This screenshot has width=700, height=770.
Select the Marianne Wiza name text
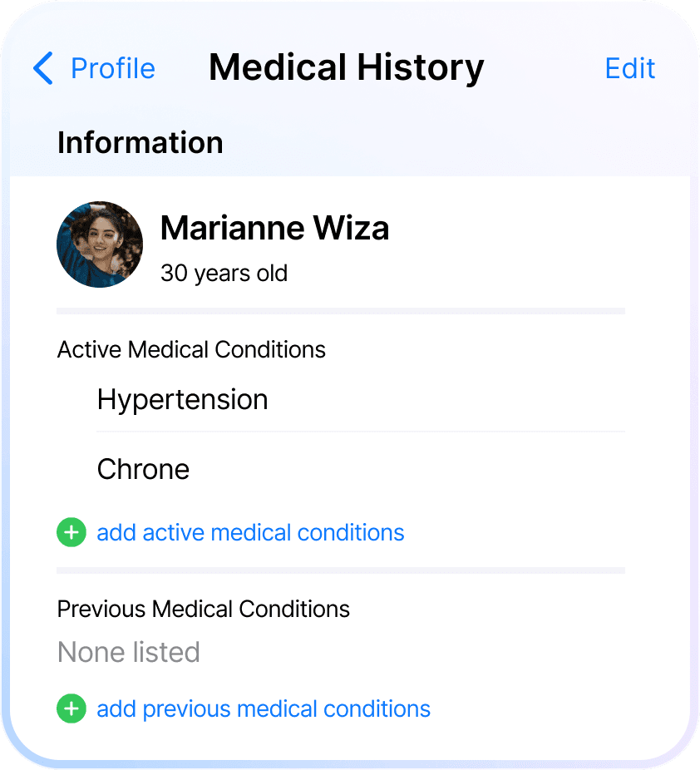coord(274,228)
